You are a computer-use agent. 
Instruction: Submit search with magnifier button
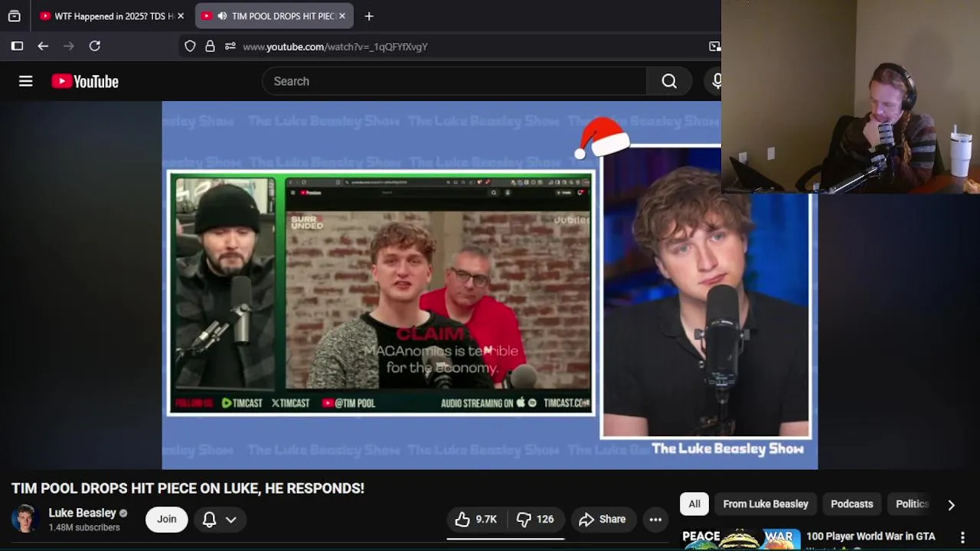pos(669,81)
